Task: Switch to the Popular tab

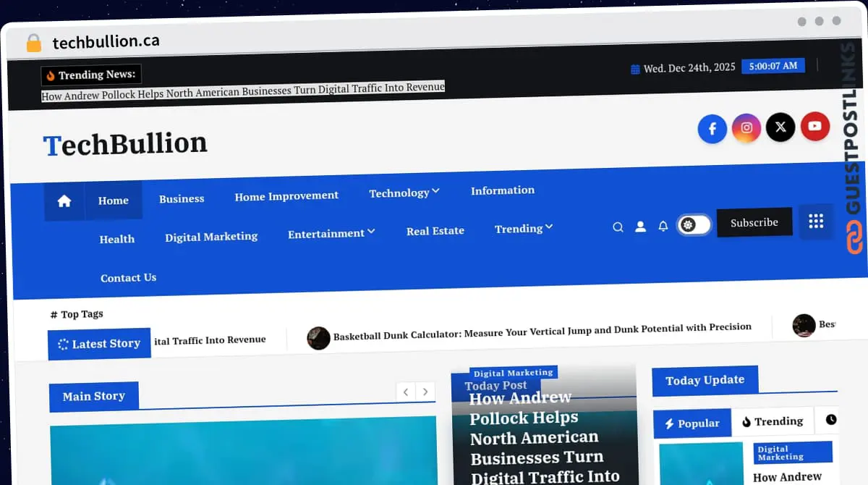Action: 692,423
